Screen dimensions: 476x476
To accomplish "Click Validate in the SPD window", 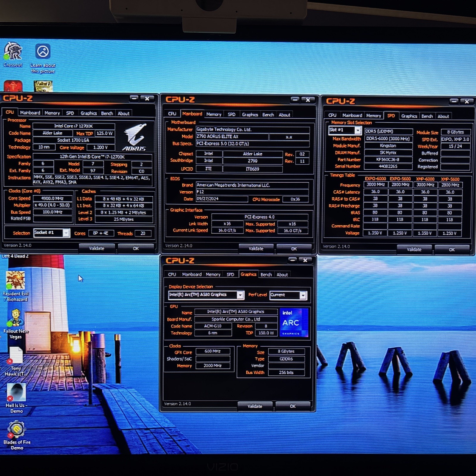I will coord(414,249).
